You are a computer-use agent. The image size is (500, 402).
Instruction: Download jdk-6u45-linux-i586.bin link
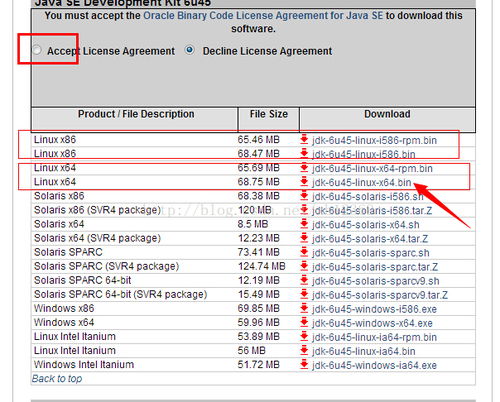pyautogui.click(x=364, y=154)
